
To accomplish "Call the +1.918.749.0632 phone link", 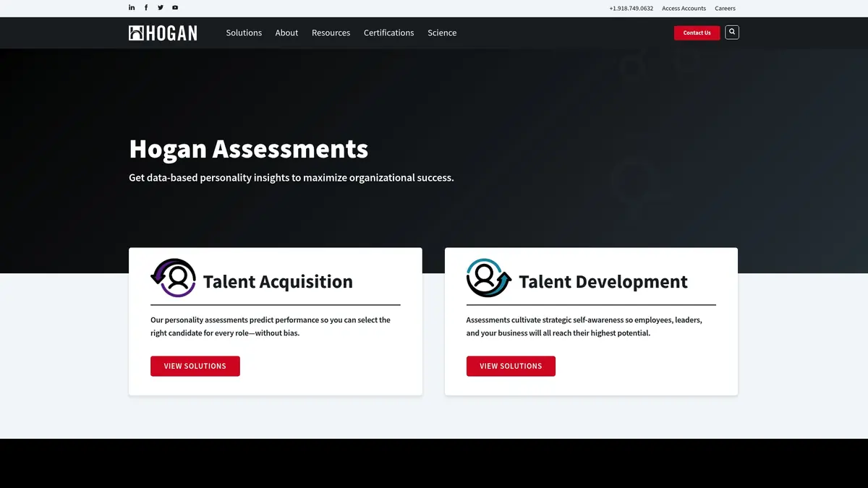I will [x=631, y=9].
